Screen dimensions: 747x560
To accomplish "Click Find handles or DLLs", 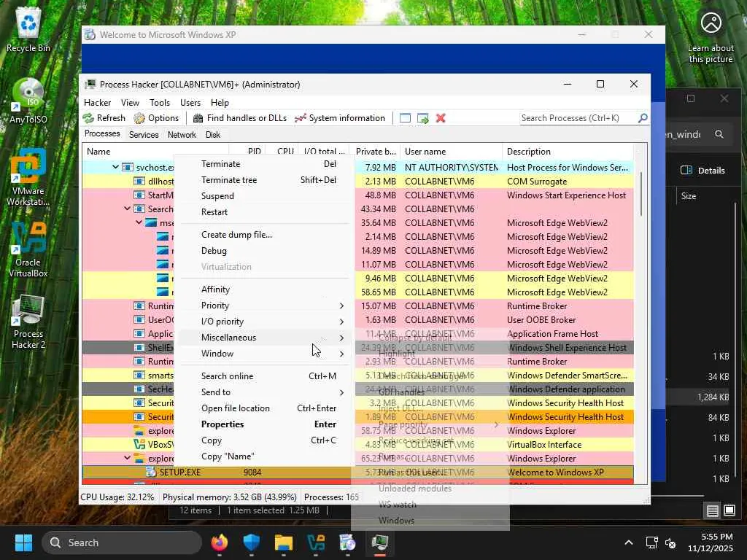I will coord(240,118).
